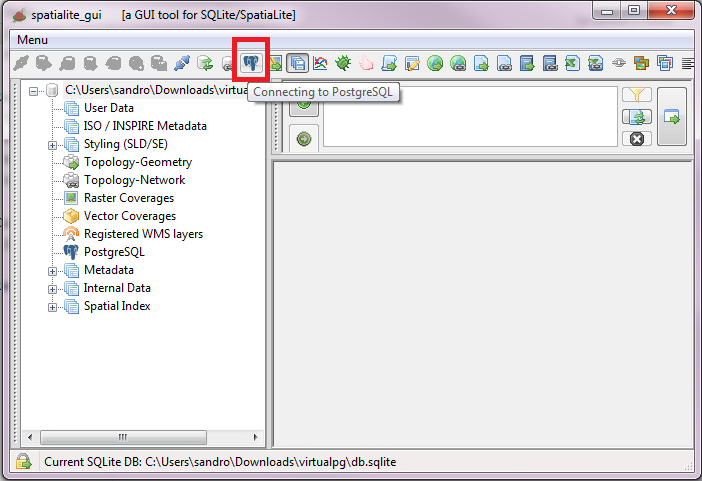Image resolution: width=702 pixels, height=481 pixels.
Task: Select User Data in the tree
Action: pos(109,108)
